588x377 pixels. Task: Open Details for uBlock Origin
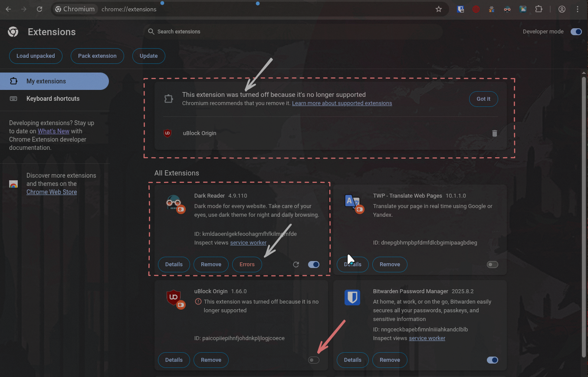(x=174, y=360)
